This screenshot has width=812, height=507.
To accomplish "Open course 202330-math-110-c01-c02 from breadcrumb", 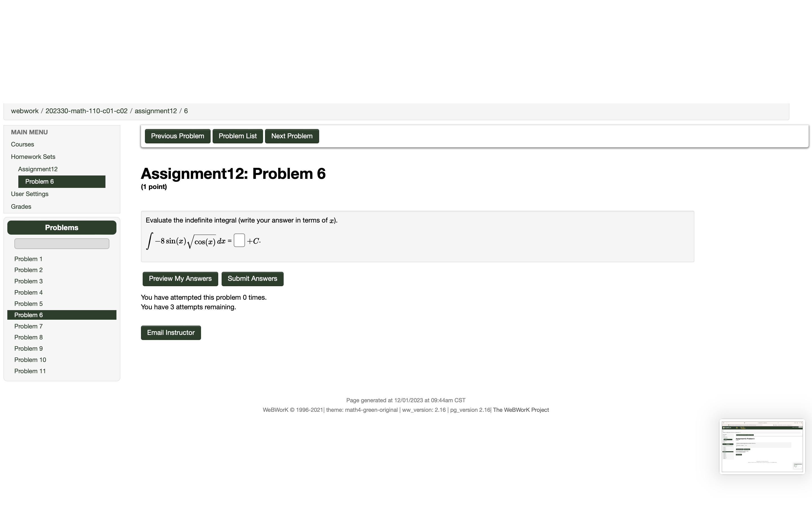I will pyautogui.click(x=86, y=111).
